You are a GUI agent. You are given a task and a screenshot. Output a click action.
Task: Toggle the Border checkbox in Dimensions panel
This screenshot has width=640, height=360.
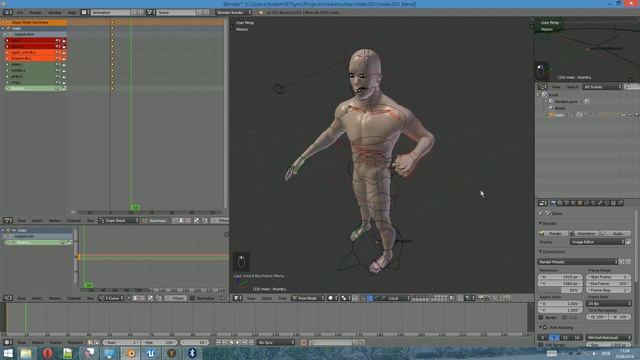coord(541,317)
